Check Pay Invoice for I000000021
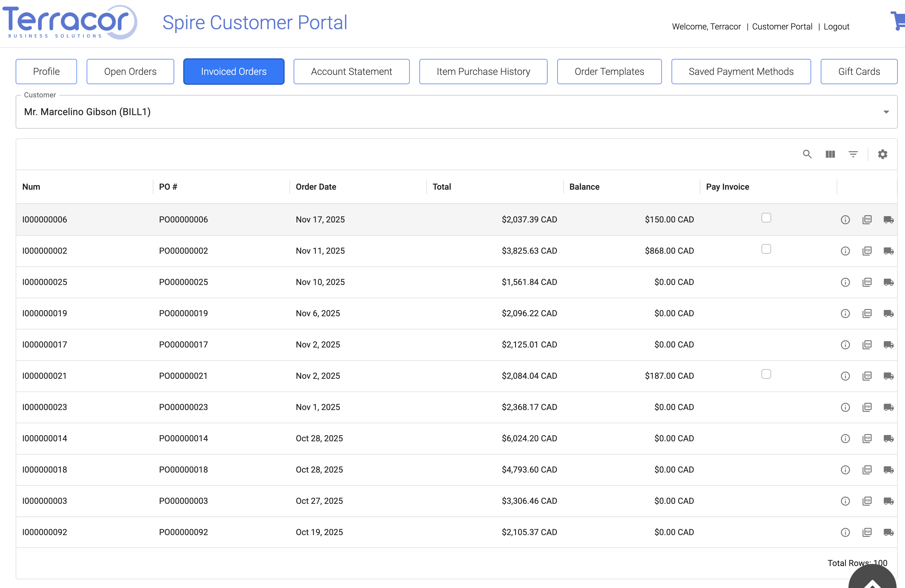Image resolution: width=905 pixels, height=588 pixels. [x=766, y=374]
